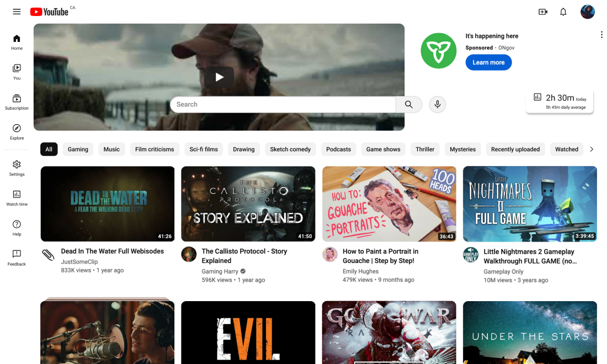607x364 pixels.
Task: Open the user profile avatar menu
Action: (x=587, y=12)
